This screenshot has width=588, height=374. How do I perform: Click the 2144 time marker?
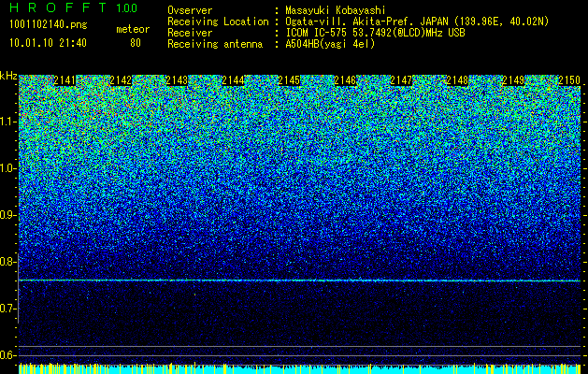pos(233,80)
